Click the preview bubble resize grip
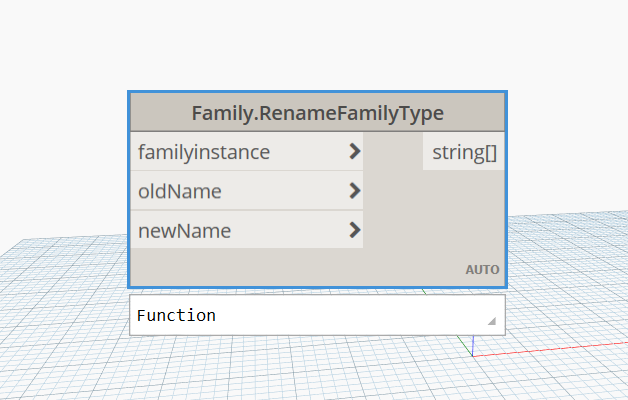The width and height of the screenshot is (628, 400). pyautogui.click(x=491, y=322)
